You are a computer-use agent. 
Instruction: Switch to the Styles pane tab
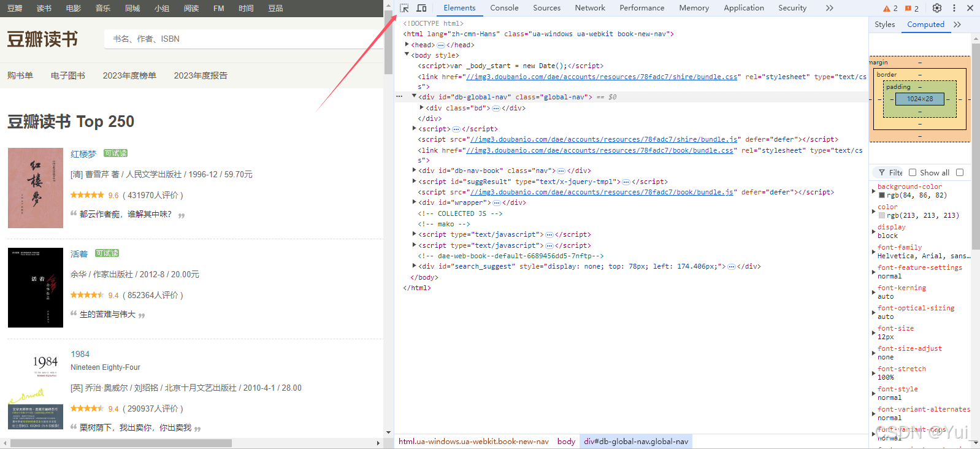click(x=884, y=25)
